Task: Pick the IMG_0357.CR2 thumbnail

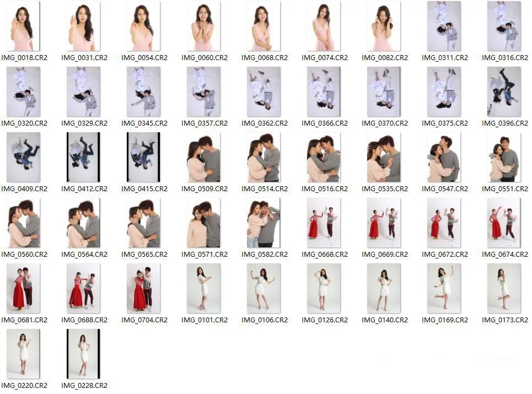Action: pyautogui.click(x=203, y=91)
